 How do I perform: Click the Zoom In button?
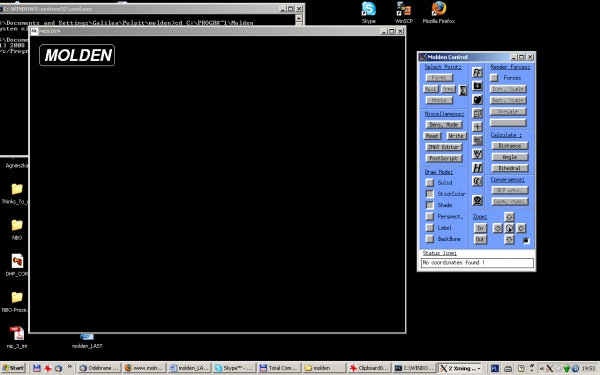click(480, 228)
